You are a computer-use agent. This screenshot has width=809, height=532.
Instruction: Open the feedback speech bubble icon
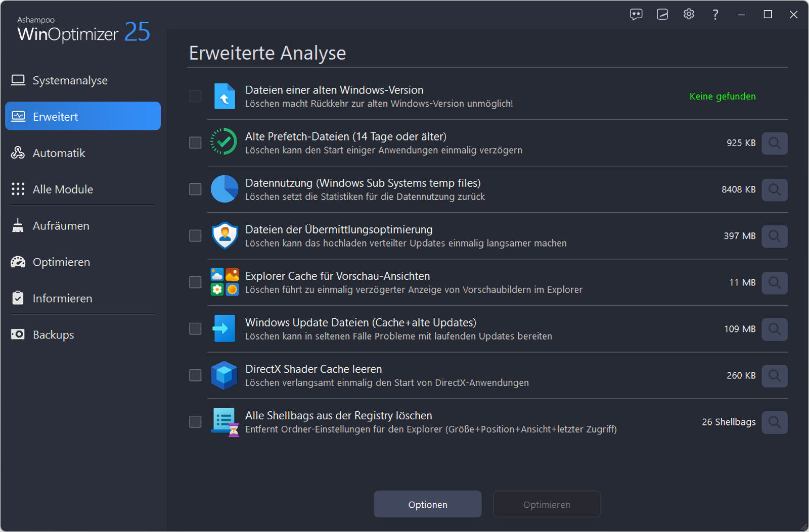click(636, 15)
